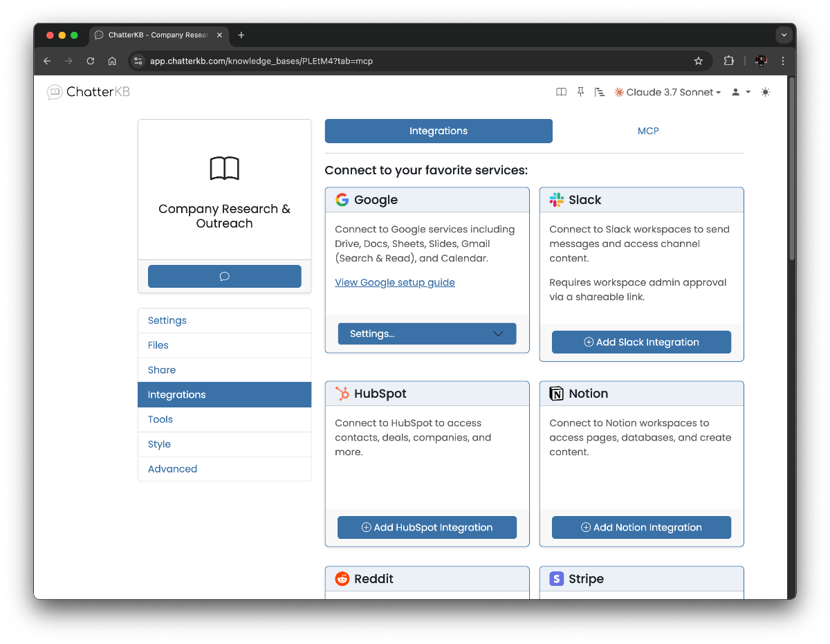Switch to the MCP tab
The height and width of the screenshot is (644, 830).
coord(648,131)
